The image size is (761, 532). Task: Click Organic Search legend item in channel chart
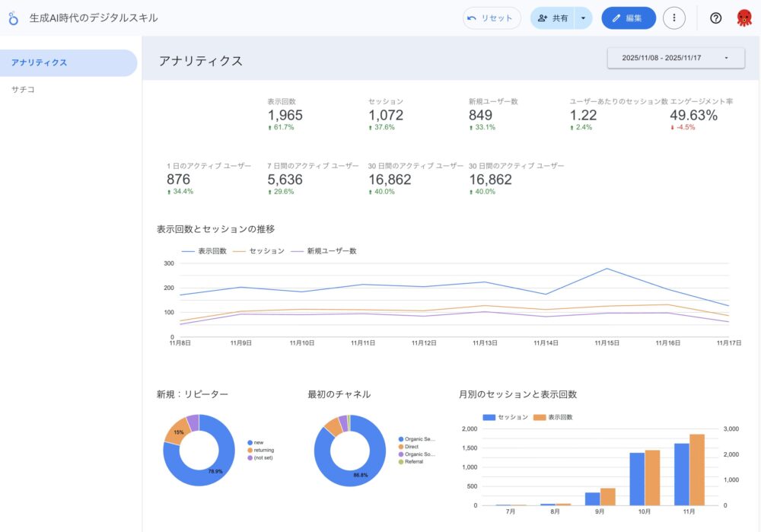click(419, 439)
